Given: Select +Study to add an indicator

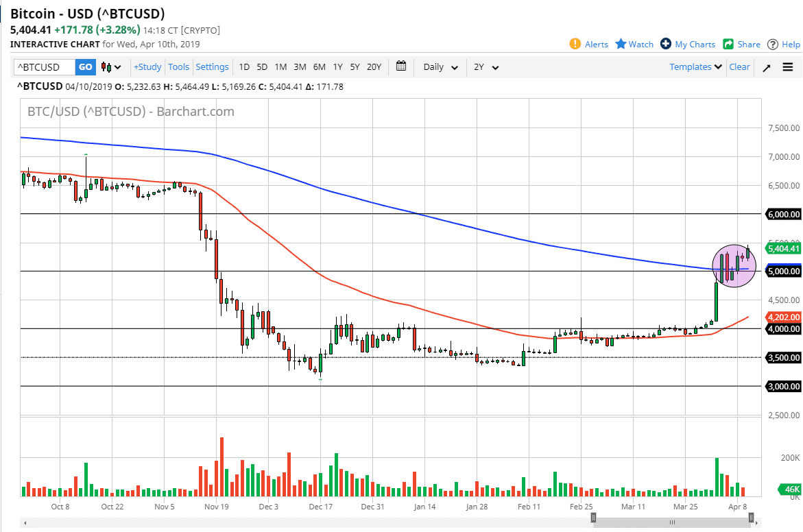Looking at the screenshot, I should (x=147, y=66).
